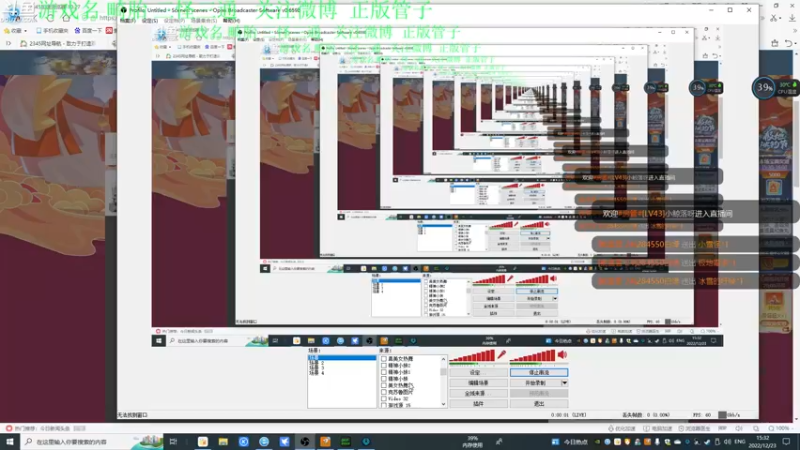Click the ENG input language indicator
Viewport: 800px width, 450px height.
tap(739, 442)
